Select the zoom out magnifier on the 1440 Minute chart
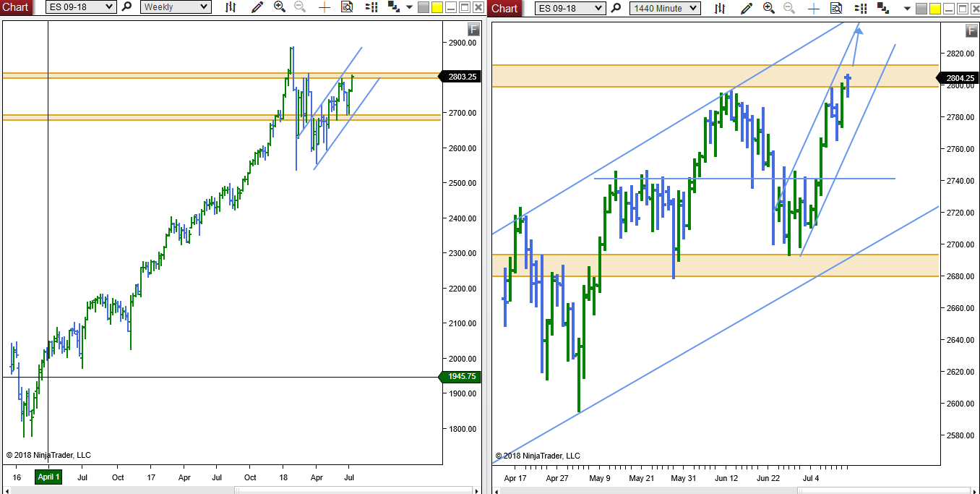The image size is (980, 494). [789, 8]
